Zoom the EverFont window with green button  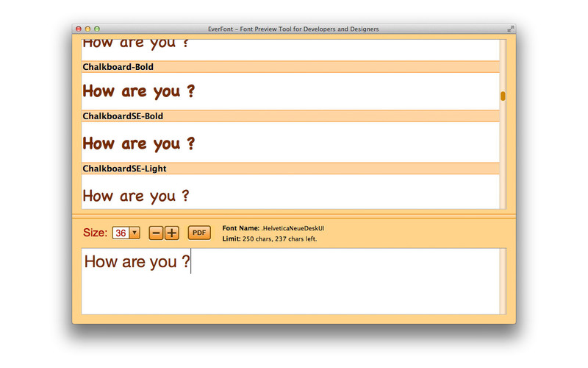tap(97, 29)
